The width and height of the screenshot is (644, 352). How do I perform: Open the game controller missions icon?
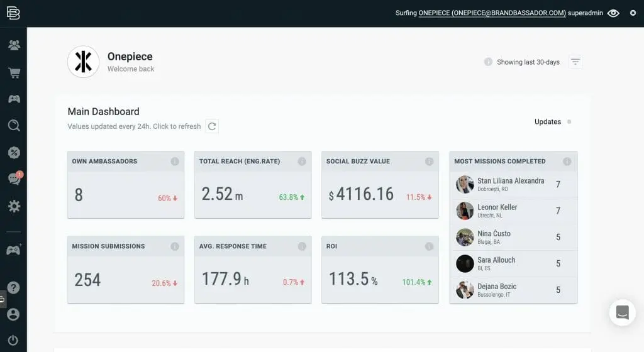[x=13, y=99]
